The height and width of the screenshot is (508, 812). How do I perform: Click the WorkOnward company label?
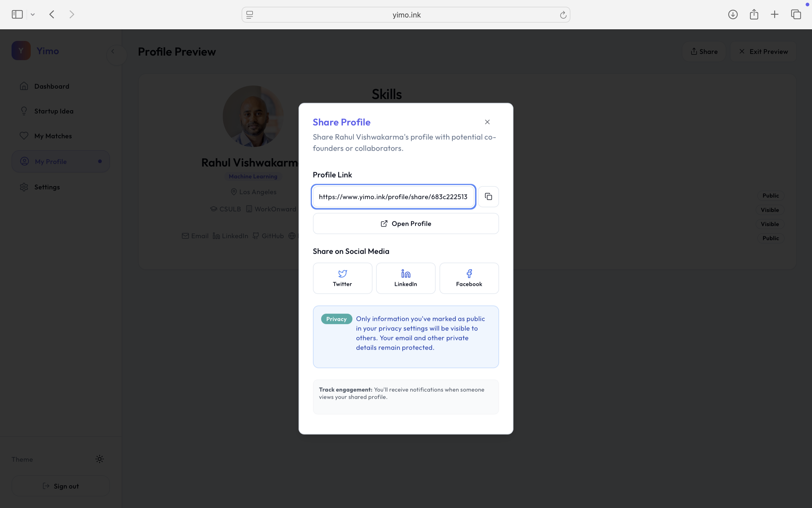tap(275, 209)
